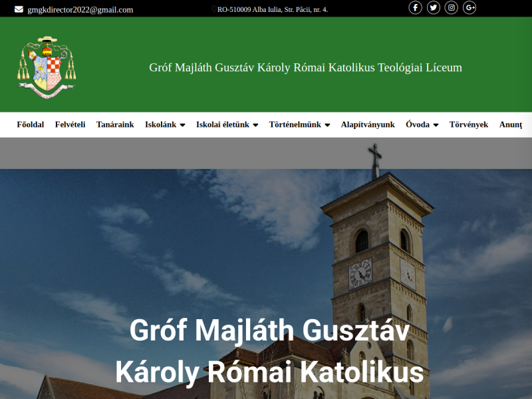Open the school's Facebook page icon
Screen dimensions: 532x399
(416, 8)
